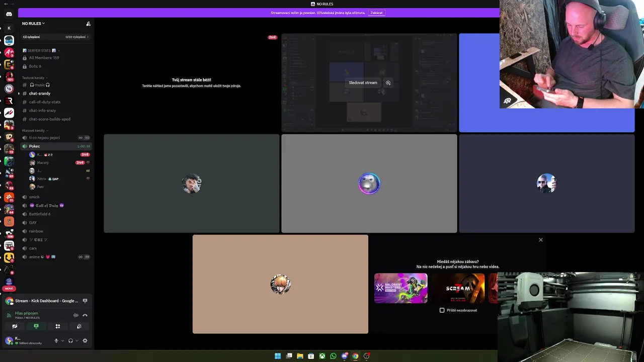This screenshot has height=362, width=644.
Task: Join the smich voice channel
Action: coord(55,197)
